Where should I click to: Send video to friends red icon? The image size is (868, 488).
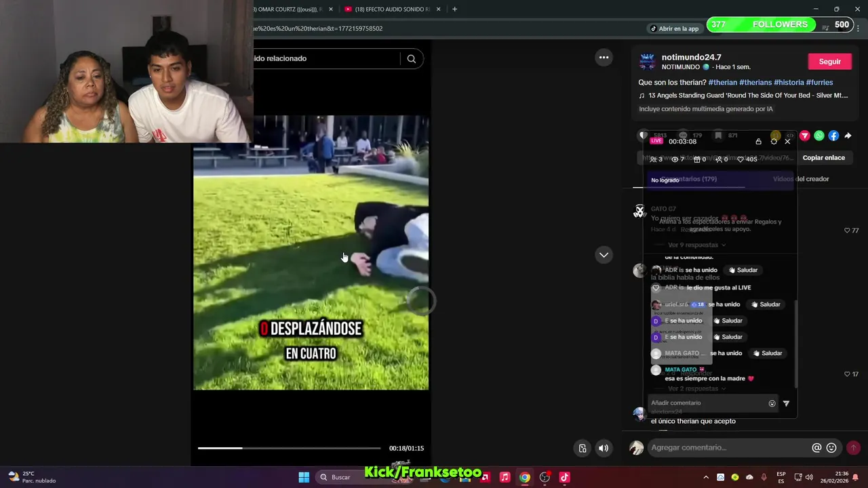coord(805,136)
